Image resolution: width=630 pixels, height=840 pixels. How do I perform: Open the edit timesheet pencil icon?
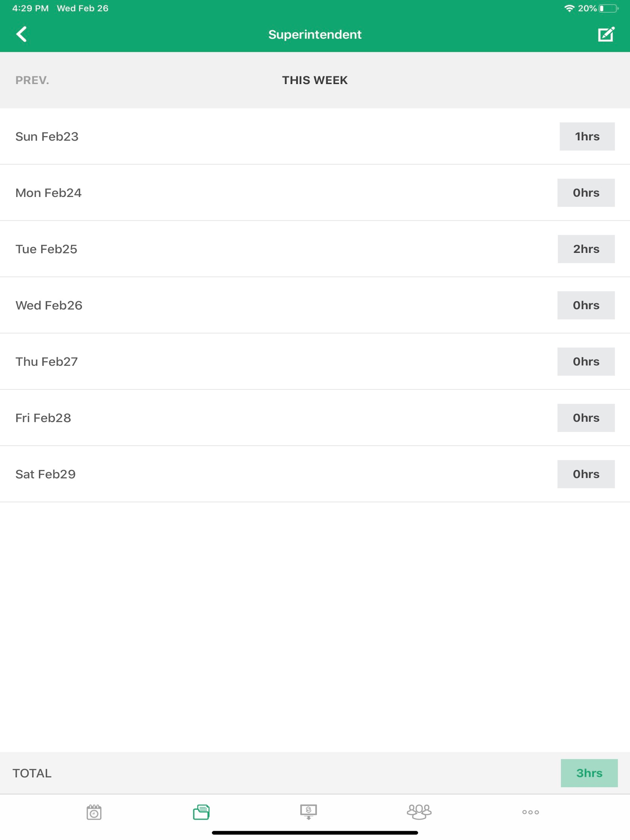click(606, 34)
